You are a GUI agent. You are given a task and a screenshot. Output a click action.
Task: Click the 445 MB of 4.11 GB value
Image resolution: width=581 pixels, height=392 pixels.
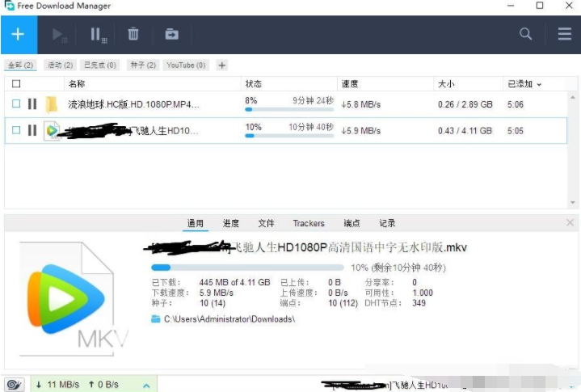point(234,282)
